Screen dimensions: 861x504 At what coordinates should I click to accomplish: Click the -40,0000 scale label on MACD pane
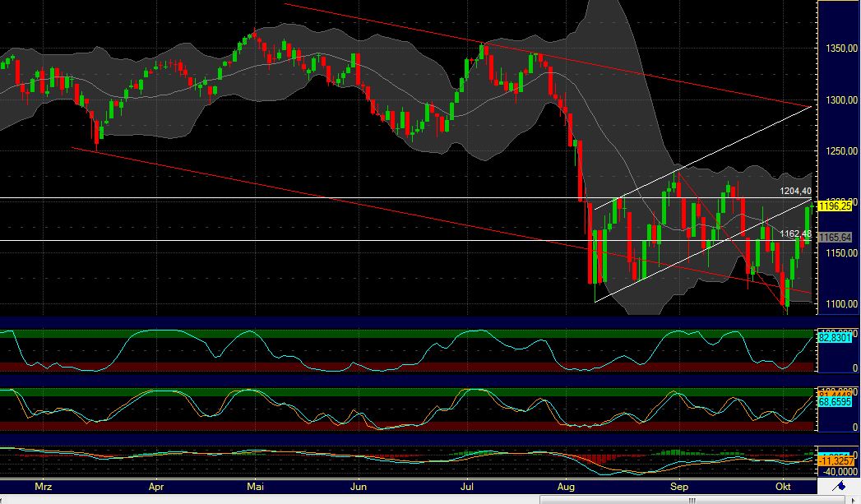tap(839, 471)
